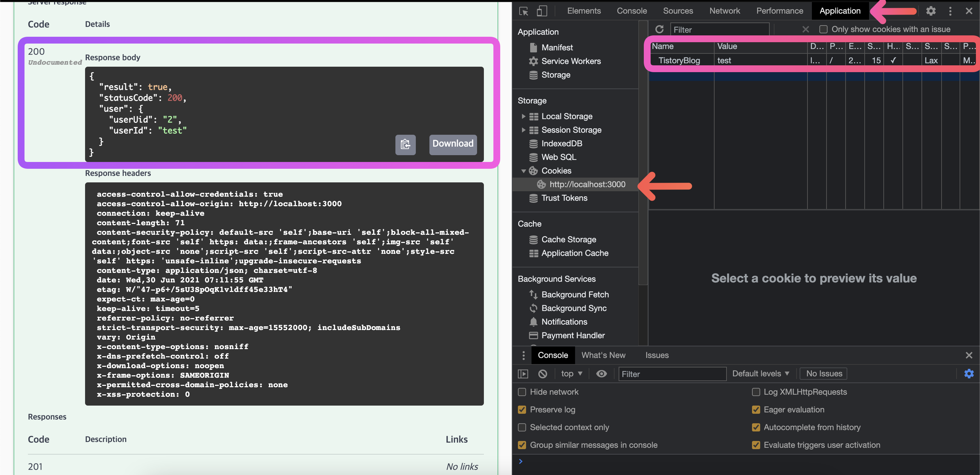Click the clear console icon
This screenshot has width=980, height=475.
click(542, 374)
